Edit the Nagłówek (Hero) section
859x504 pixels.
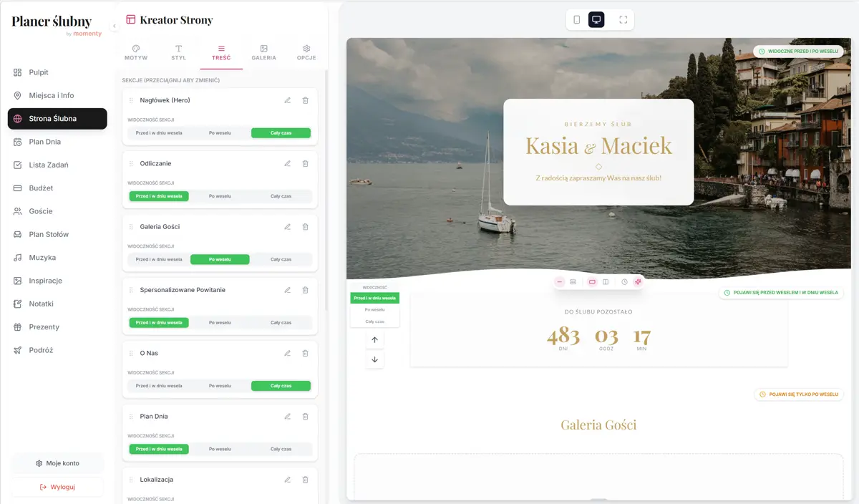[x=287, y=100]
